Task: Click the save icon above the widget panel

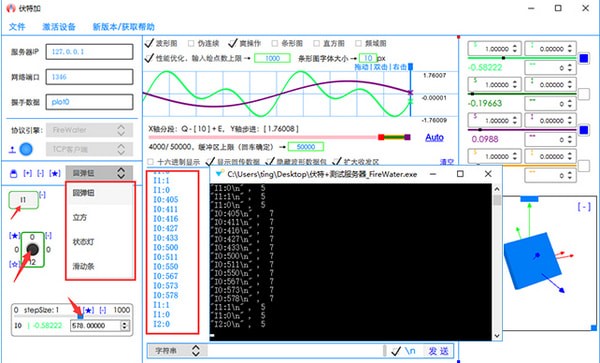Action: pyautogui.click(x=13, y=174)
